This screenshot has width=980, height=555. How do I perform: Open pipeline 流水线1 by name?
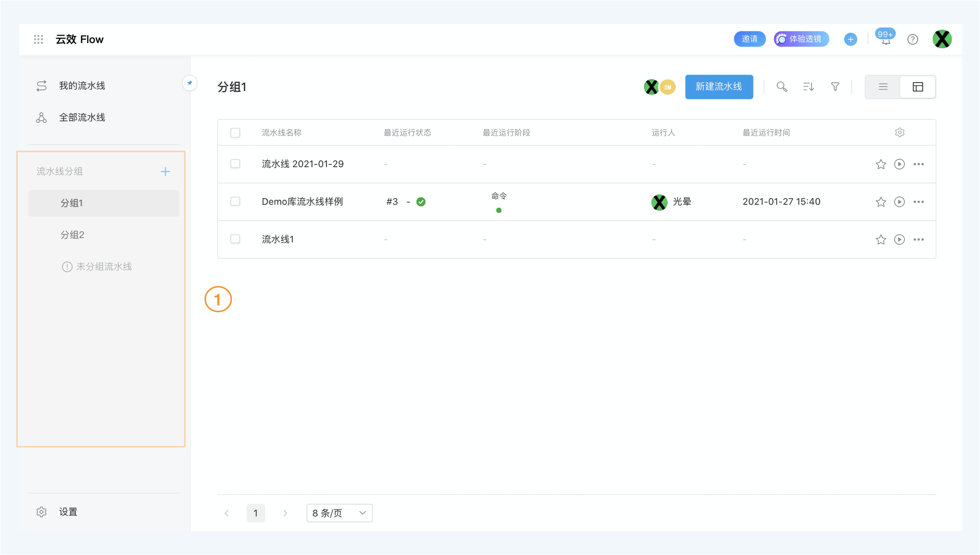tap(278, 239)
